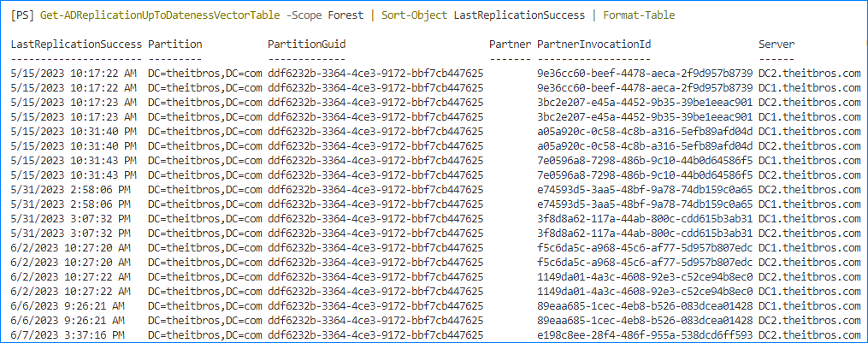Click DC1.theitbros.com in the 6/6/2023 9:26:21 row
Image resolution: width=868 pixels, height=343 pixels.
pos(810,305)
